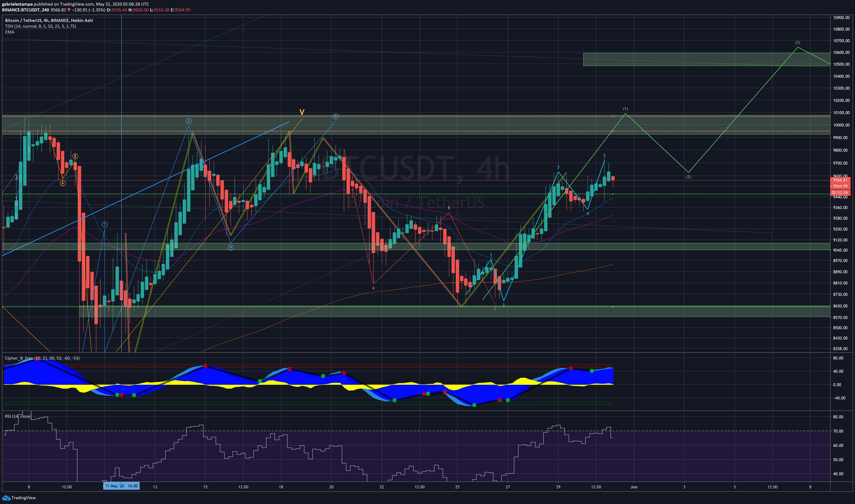The image size is (855, 504).
Task: Click the 29 date label on time axis
Action: (x=558, y=487)
